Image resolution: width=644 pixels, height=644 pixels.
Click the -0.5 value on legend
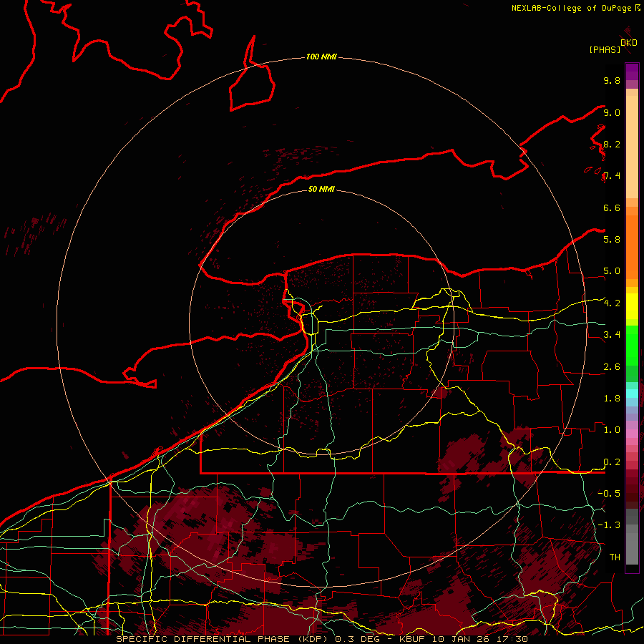click(612, 494)
